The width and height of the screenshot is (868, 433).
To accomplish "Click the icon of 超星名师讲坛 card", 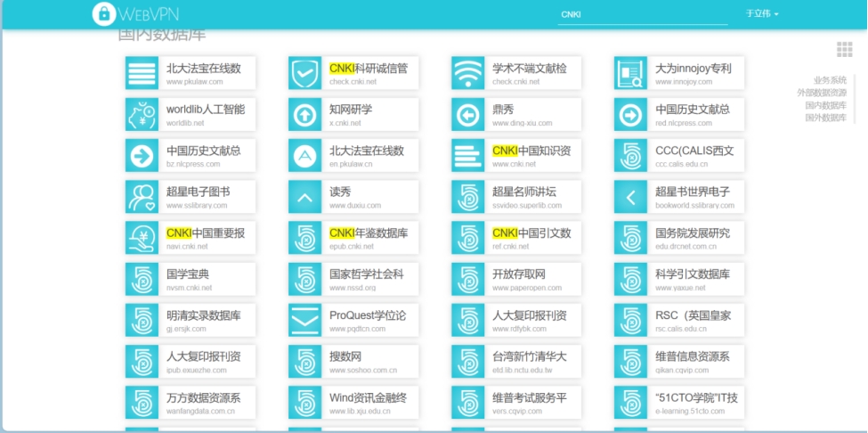I will [x=467, y=197].
